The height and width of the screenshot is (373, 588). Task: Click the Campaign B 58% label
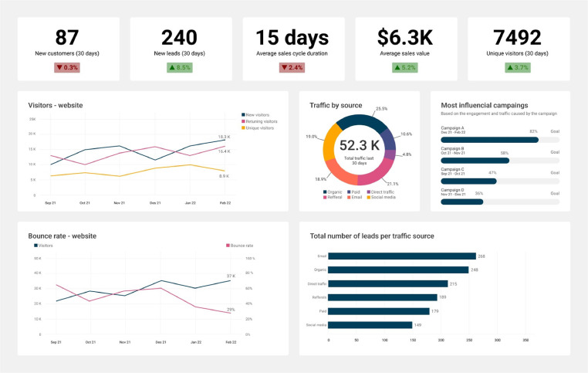tap(505, 153)
